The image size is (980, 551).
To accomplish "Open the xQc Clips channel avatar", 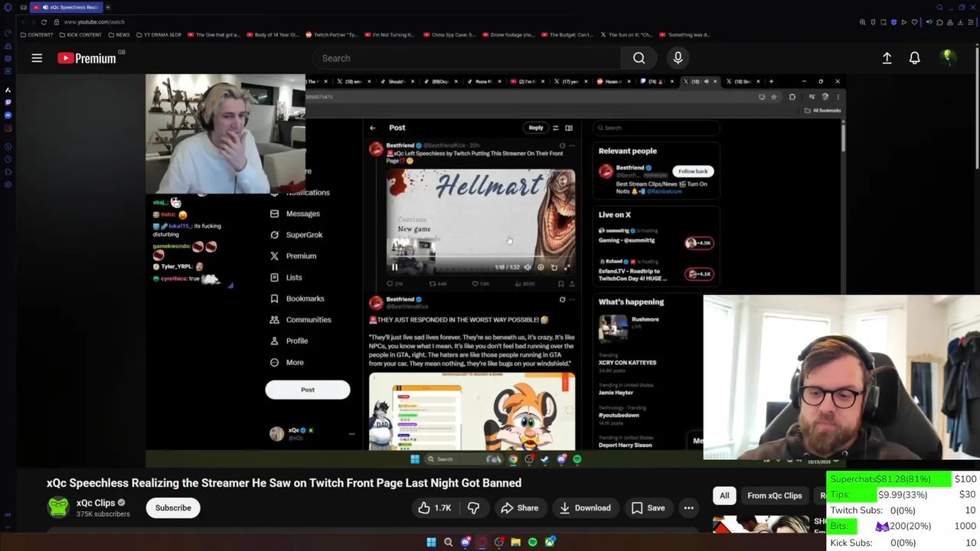I will click(x=58, y=507).
